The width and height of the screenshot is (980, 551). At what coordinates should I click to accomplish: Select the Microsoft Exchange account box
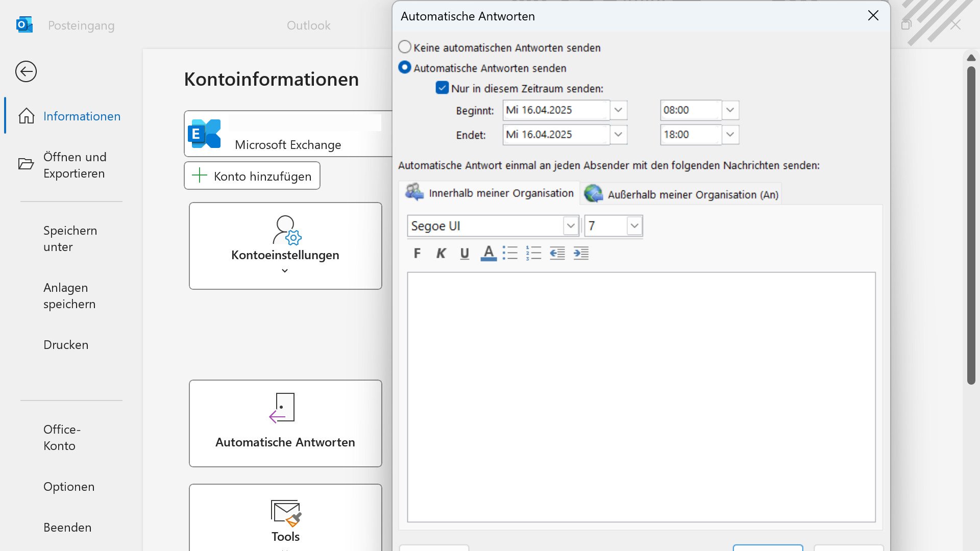[x=288, y=134]
